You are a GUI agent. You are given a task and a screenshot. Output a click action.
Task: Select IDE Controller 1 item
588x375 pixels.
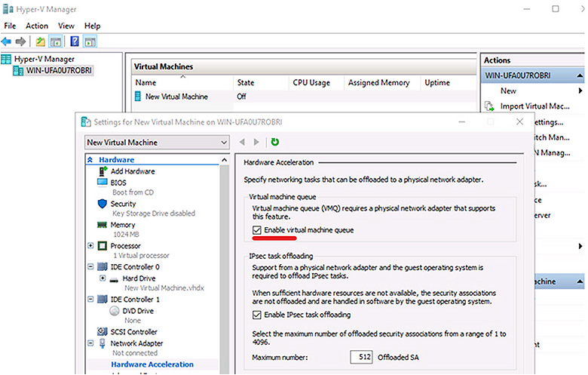coord(135,300)
